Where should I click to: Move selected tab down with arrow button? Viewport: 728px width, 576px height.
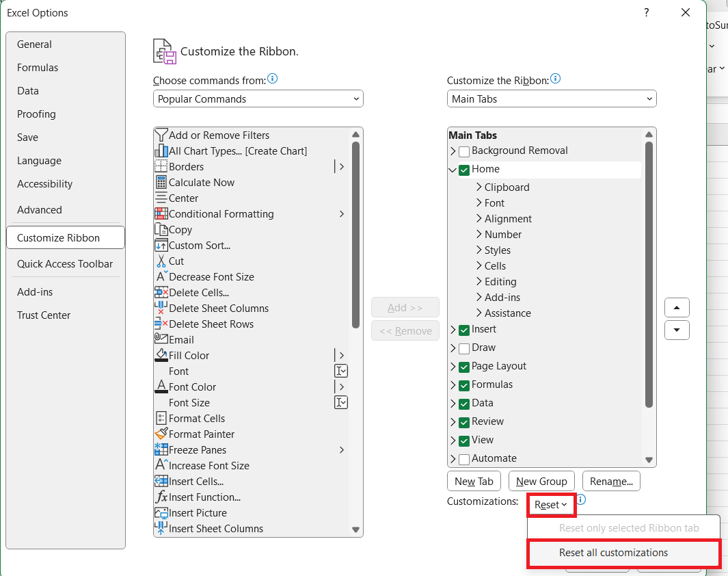click(677, 330)
